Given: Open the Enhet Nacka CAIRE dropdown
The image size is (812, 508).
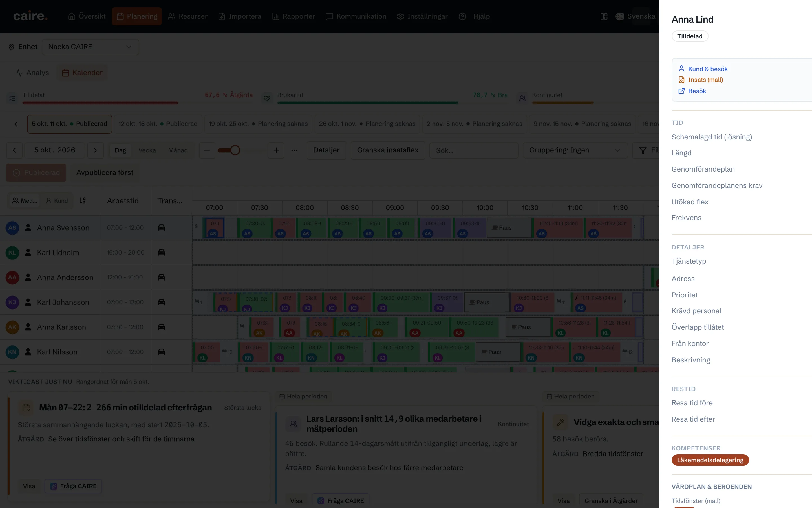Looking at the screenshot, I should pos(90,47).
